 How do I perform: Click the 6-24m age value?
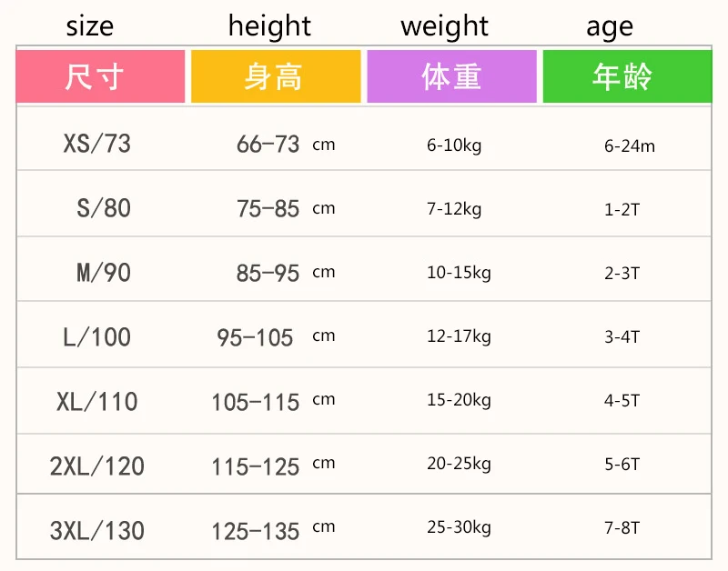pos(630,146)
